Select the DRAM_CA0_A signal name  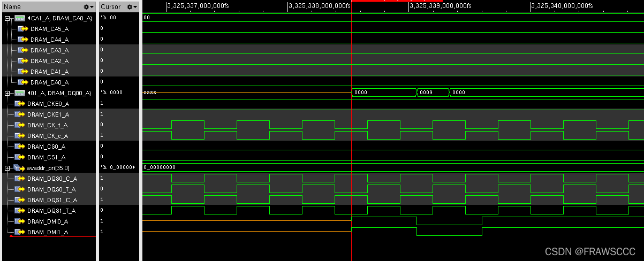click(49, 82)
